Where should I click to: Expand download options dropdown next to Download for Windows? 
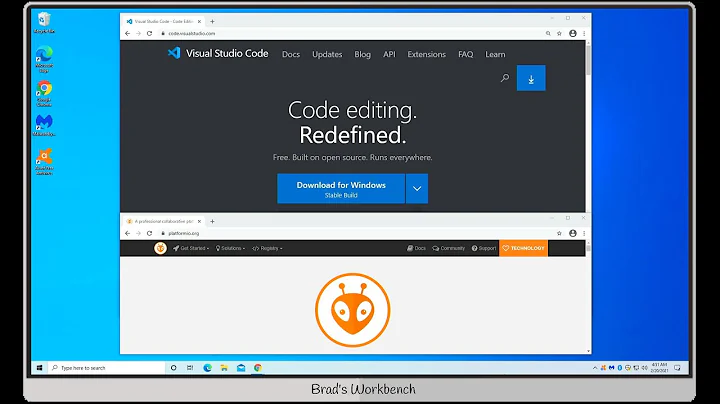(x=417, y=188)
